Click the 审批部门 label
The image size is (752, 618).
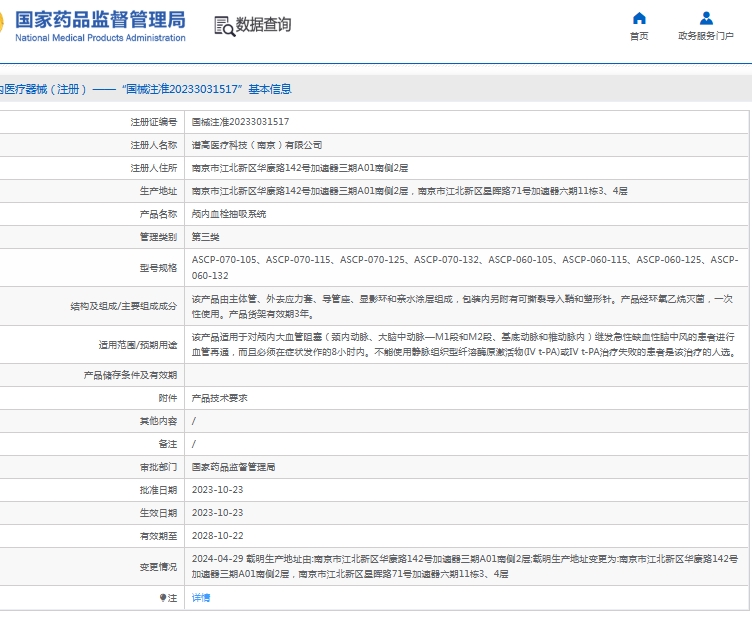158,467
